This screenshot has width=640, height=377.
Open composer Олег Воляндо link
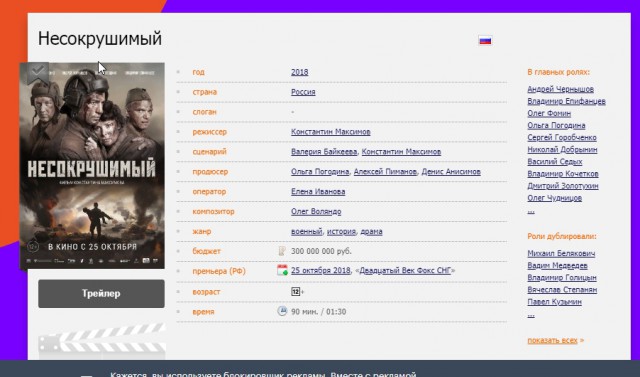click(x=316, y=211)
